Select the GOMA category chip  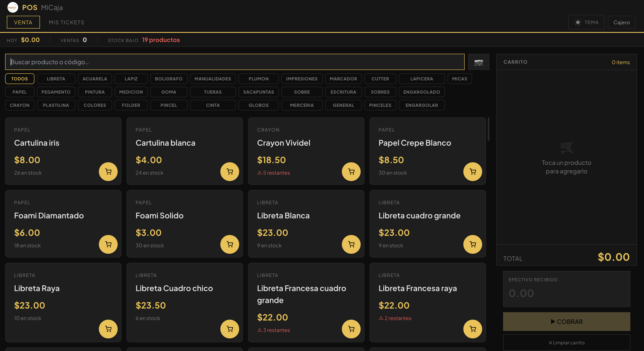tap(169, 92)
